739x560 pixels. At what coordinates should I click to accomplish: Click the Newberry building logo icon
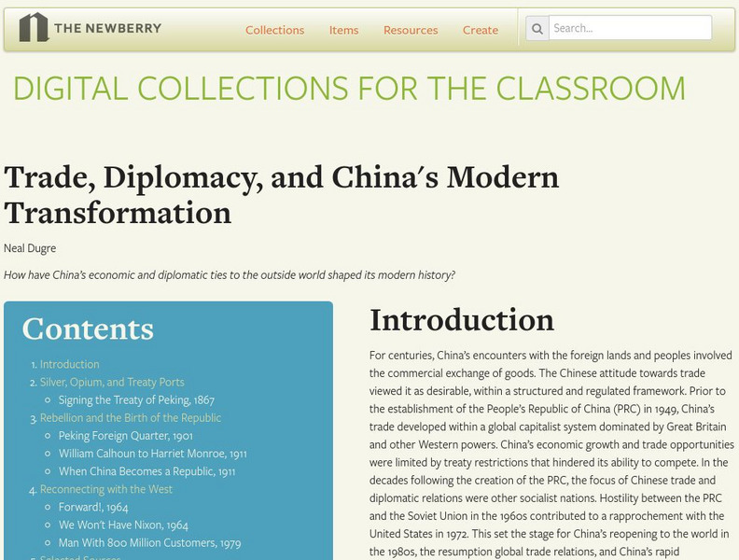point(34,27)
